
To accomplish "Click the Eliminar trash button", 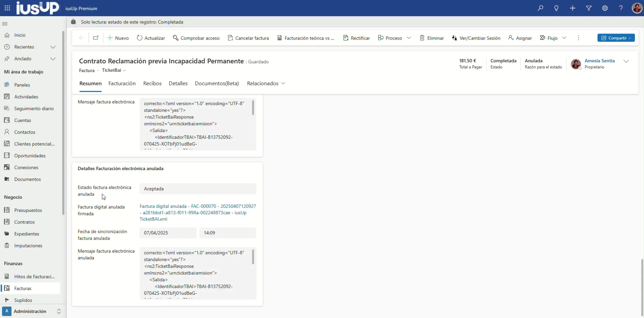I will click(432, 38).
